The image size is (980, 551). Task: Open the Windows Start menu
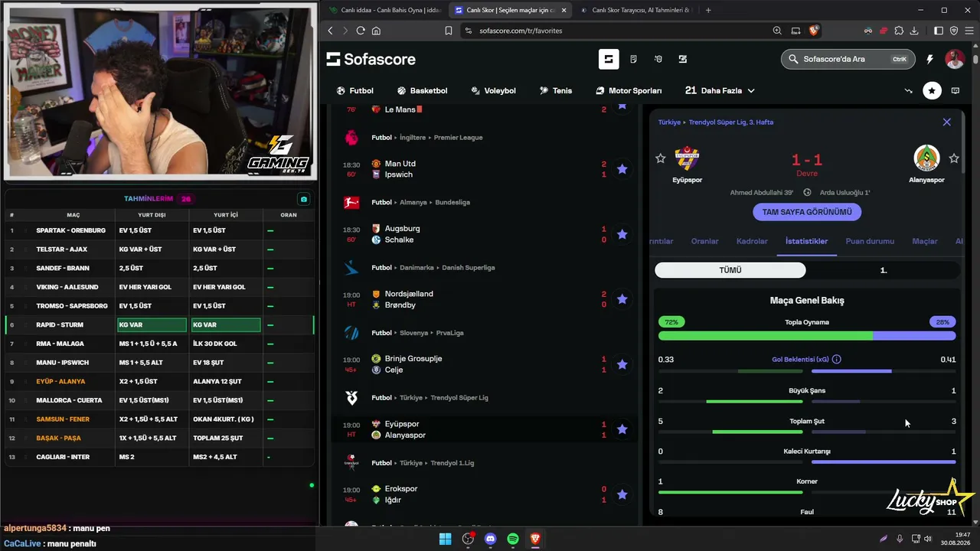(x=445, y=539)
